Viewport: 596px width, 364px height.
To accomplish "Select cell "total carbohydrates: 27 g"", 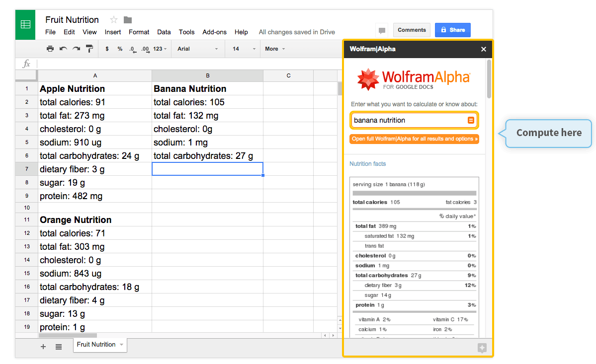I will click(208, 155).
